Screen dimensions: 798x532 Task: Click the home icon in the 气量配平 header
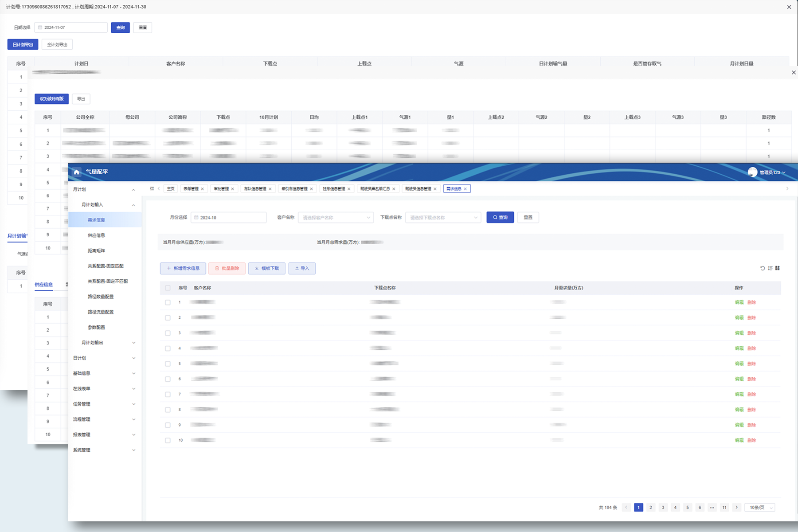pos(77,172)
